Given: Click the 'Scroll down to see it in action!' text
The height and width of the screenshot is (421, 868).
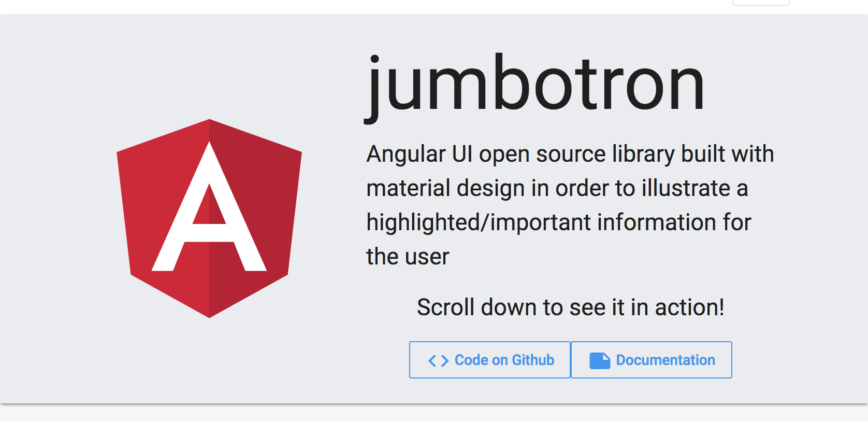Looking at the screenshot, I should pyautogui.click(x=570, y=307).
